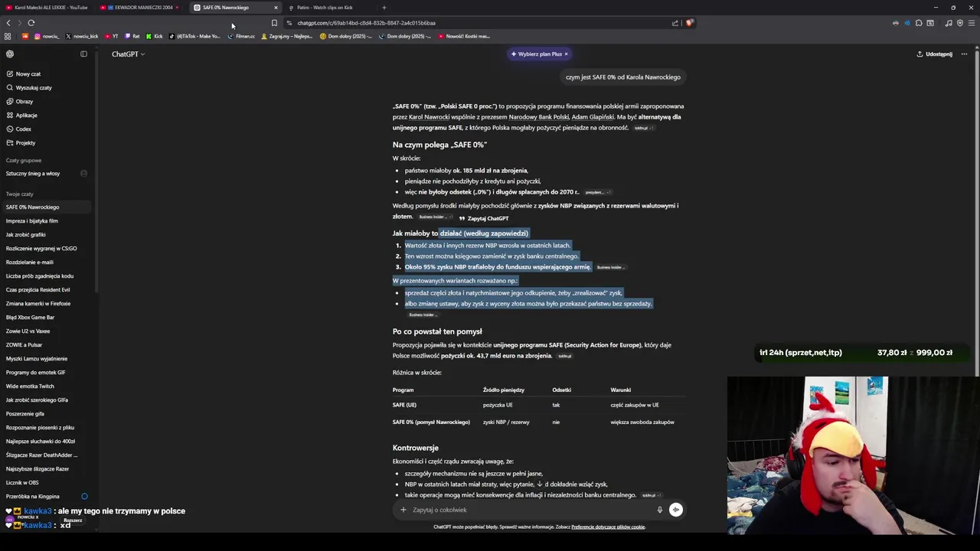Open the browser hamburger menu

971,23
